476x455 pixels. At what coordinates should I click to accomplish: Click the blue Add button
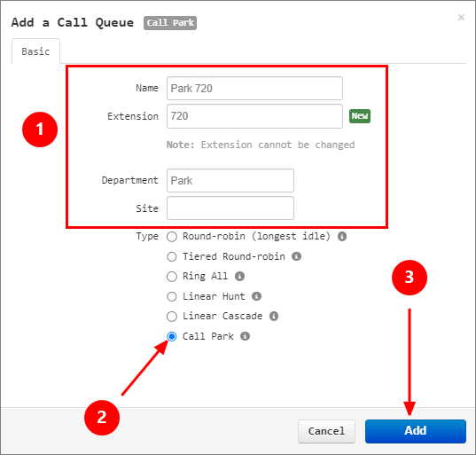point(416,431)
